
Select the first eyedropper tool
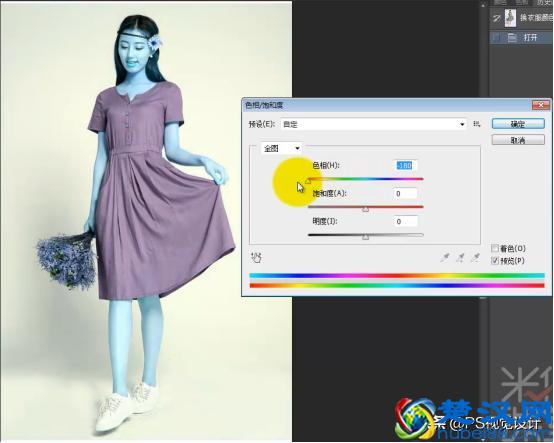444,258
